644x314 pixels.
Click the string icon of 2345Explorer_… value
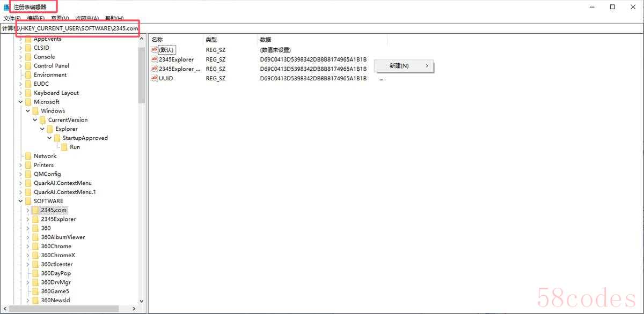click(155, 69)
